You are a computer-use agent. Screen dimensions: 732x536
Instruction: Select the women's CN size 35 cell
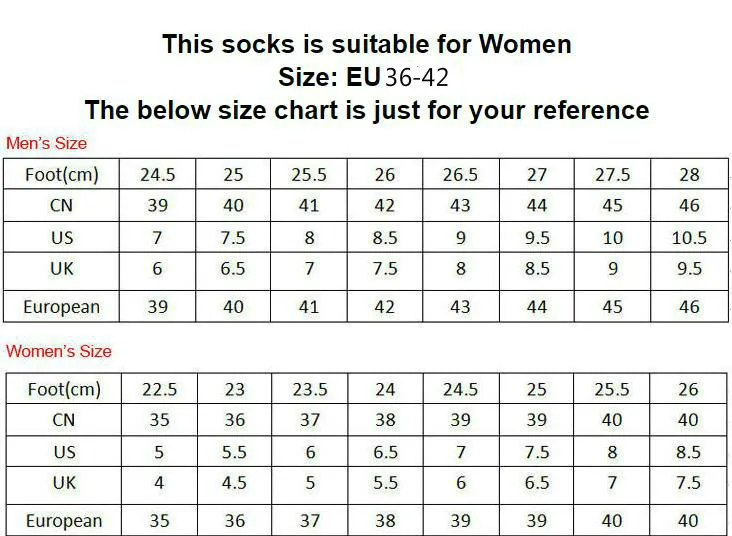158,421
